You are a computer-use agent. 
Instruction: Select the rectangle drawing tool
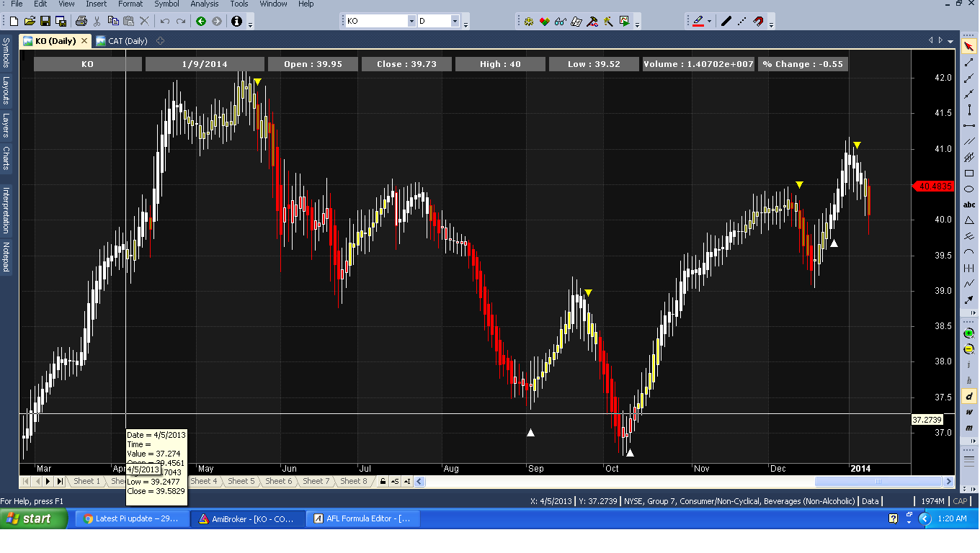pos(969,174)
